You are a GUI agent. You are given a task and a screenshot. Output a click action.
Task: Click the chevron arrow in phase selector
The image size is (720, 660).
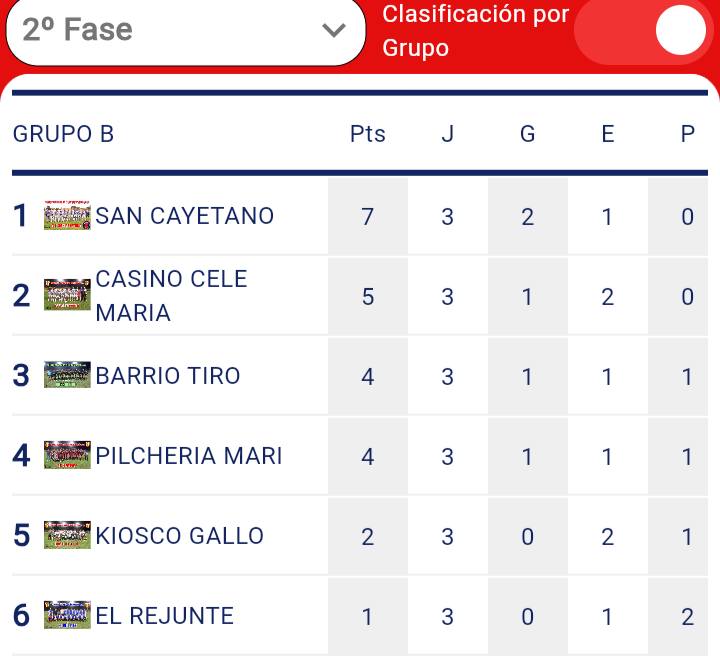pyautogui.click(x=334, y=31)
